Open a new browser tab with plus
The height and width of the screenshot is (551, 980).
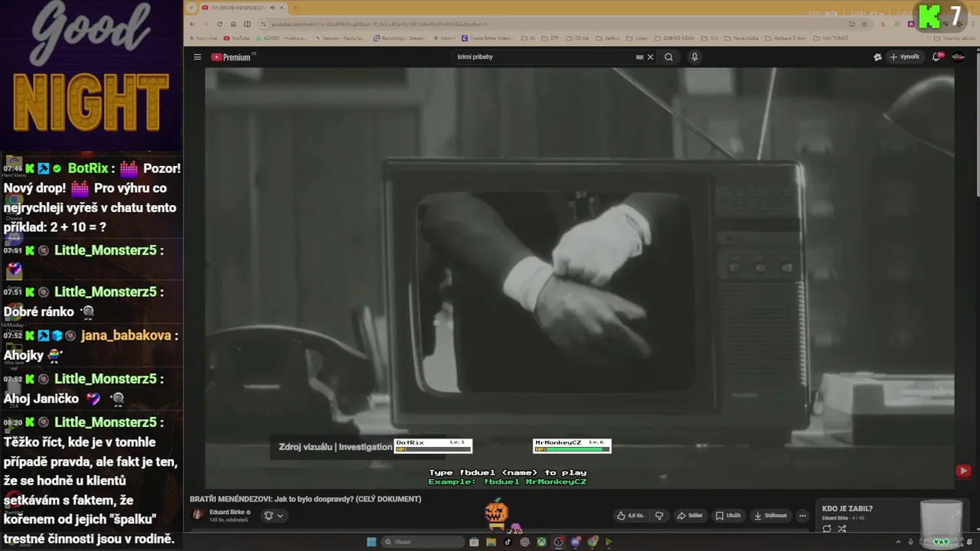pyautogui.click(x=296, y=8)
